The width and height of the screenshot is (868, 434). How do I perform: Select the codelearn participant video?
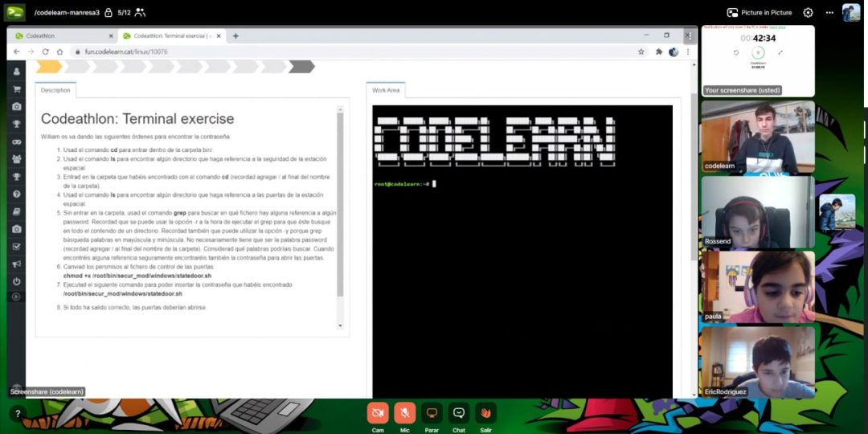(758, 137)
